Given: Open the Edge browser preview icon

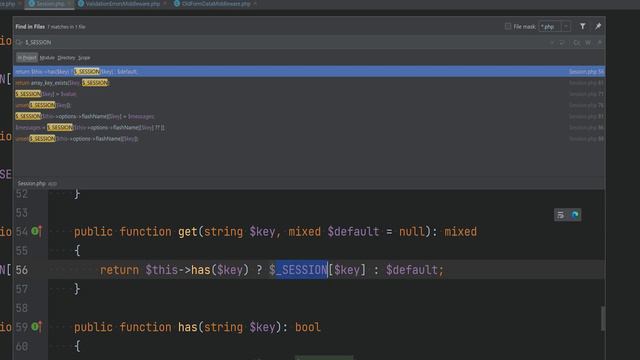Looking at the screenshot, I should (575, 215).
